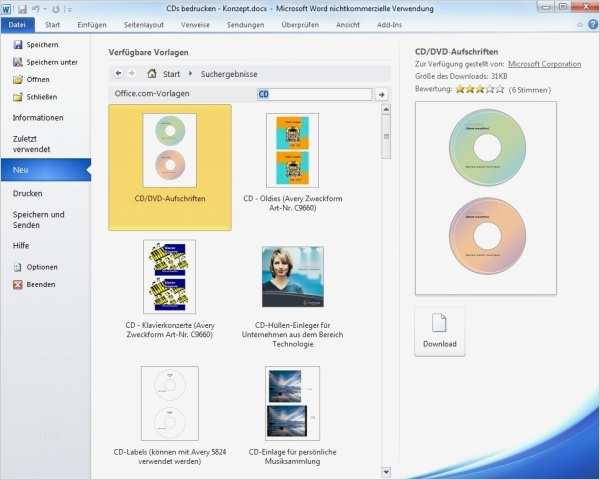Open the Sendungen ribbon tab
This screenshot has width=600, height=480.
tap(245, 25)
